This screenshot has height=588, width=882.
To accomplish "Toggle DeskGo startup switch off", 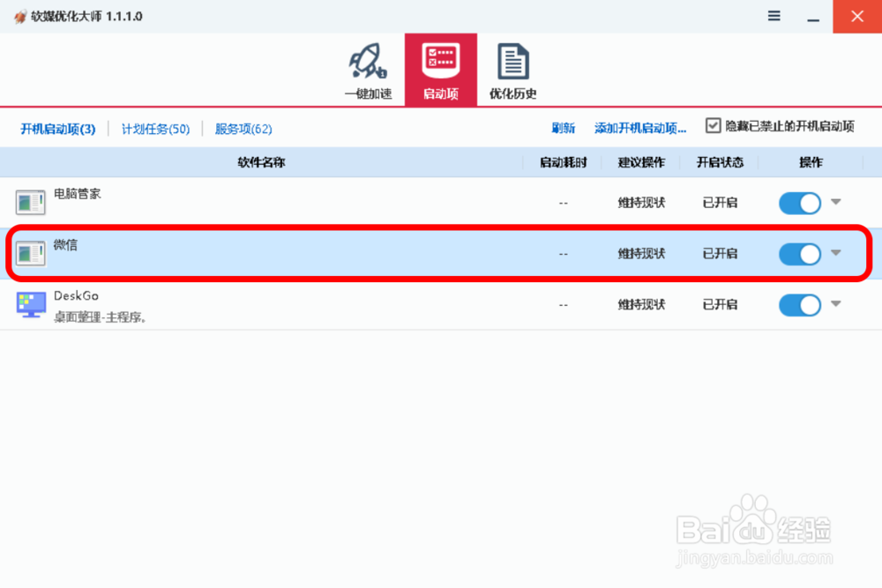I will coord(800,305).
